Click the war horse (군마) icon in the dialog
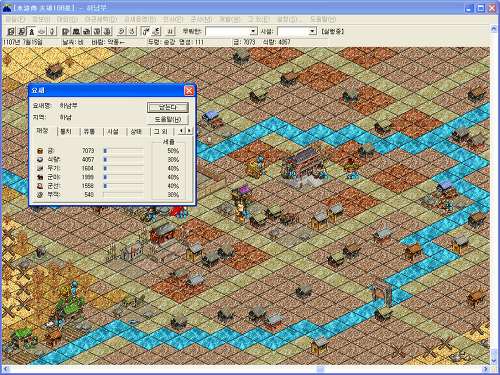 click(x=40, y=177)
